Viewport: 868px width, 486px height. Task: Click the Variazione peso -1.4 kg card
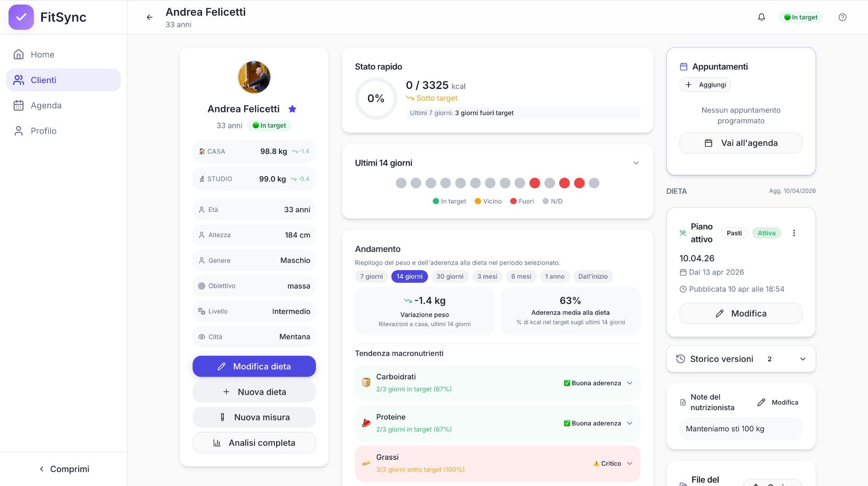pos(425,311)
